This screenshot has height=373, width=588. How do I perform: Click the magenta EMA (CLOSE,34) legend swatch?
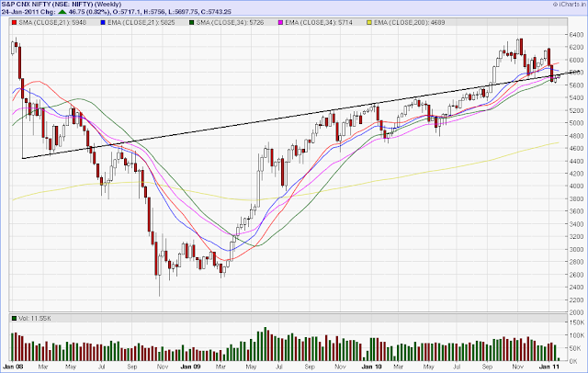click(x=280, y=22)
